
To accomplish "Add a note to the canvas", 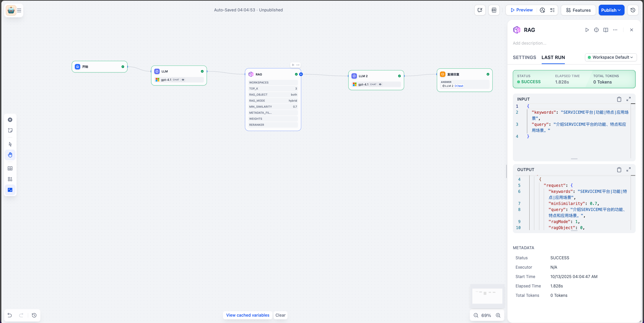I will click(x=10, y=130).
